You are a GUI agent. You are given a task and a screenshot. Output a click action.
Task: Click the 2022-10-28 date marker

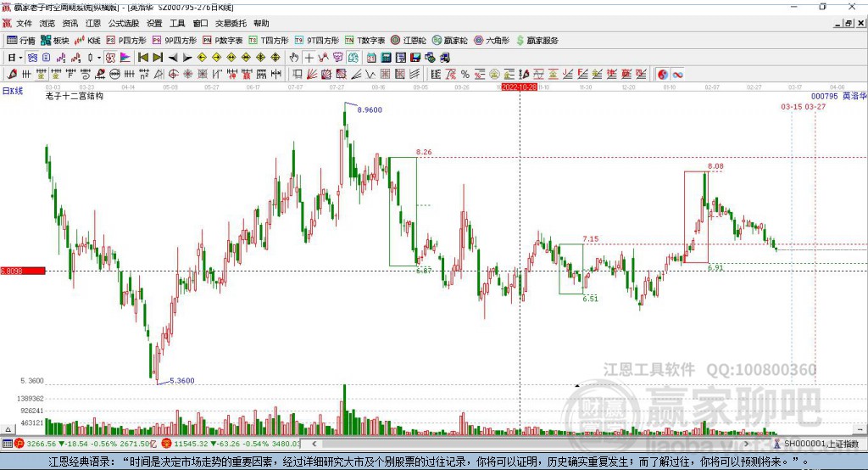coord(519,87)
